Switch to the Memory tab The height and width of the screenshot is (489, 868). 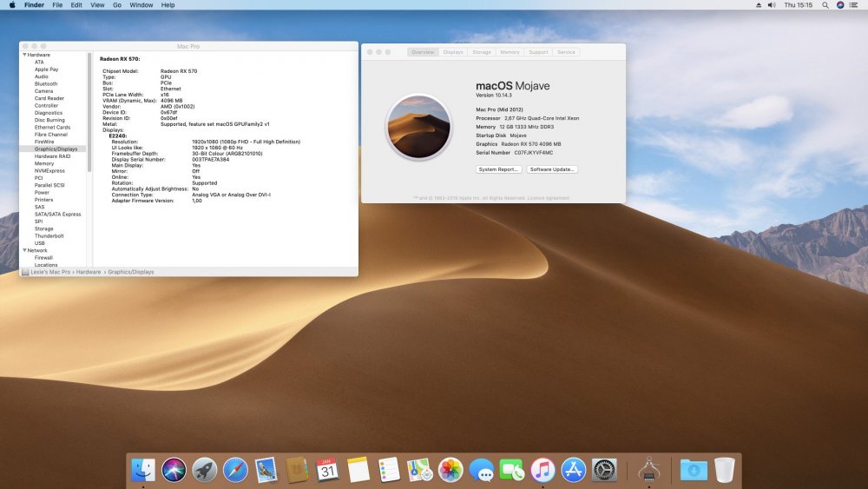510,52
